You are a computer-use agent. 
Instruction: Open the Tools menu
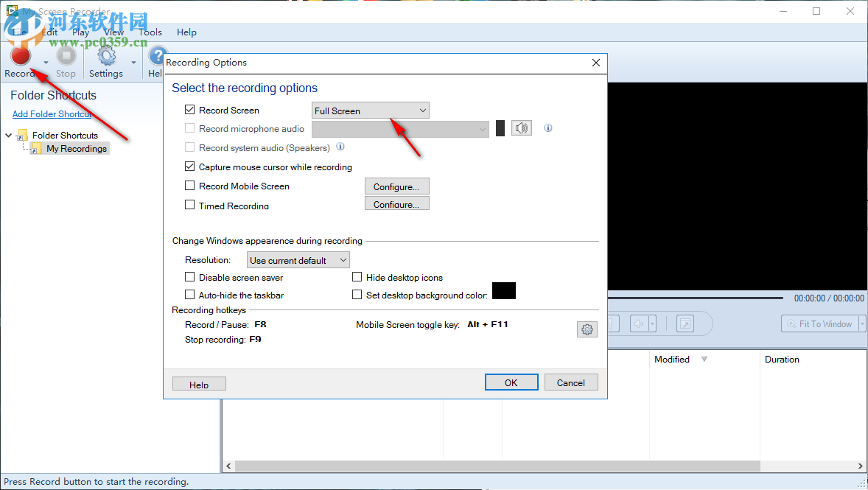[150, 32]
